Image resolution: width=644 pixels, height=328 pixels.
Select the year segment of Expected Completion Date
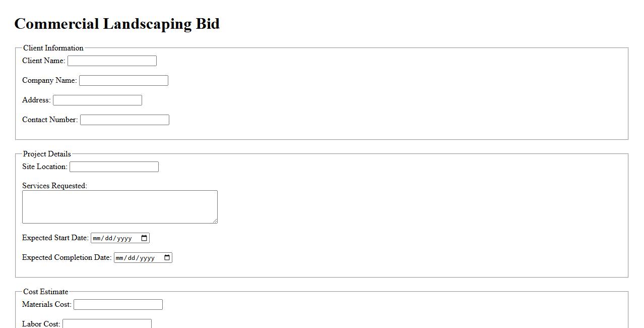pos(147,258)
